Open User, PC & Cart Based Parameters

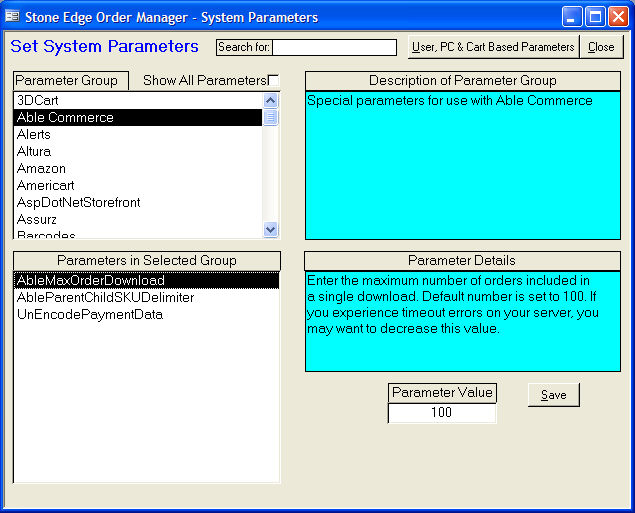493,47
